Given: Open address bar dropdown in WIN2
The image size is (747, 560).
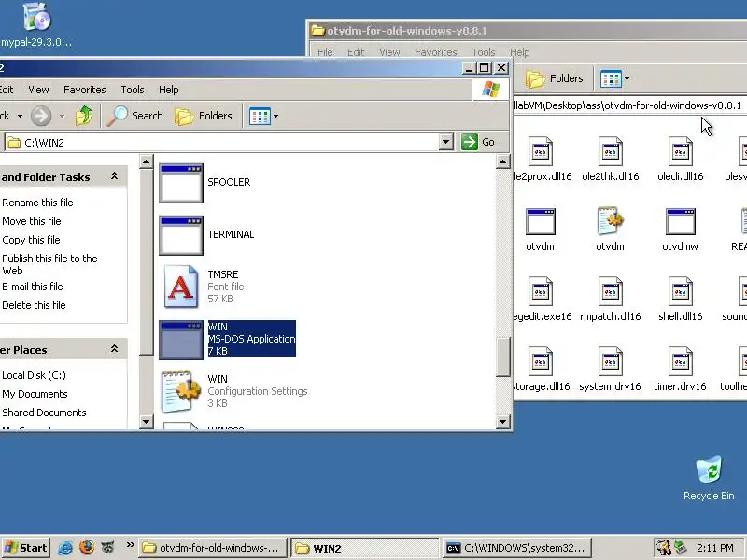Looking at the screenshot, I should 446,142.
